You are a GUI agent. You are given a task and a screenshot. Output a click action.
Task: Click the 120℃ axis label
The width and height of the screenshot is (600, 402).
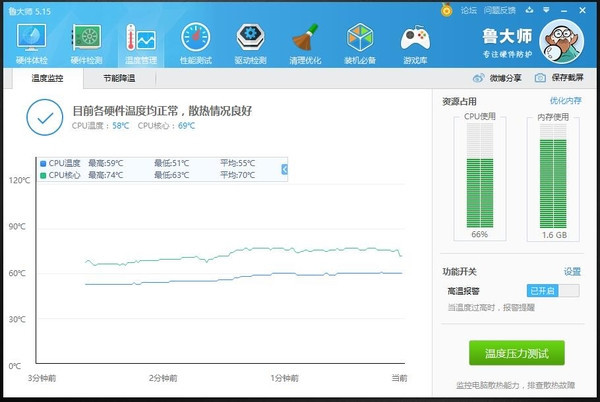tap(19, 180)
